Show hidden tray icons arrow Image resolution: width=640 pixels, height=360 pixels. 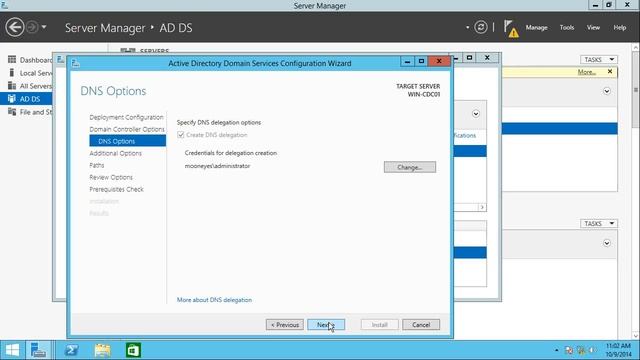click(x=556, y=350)
